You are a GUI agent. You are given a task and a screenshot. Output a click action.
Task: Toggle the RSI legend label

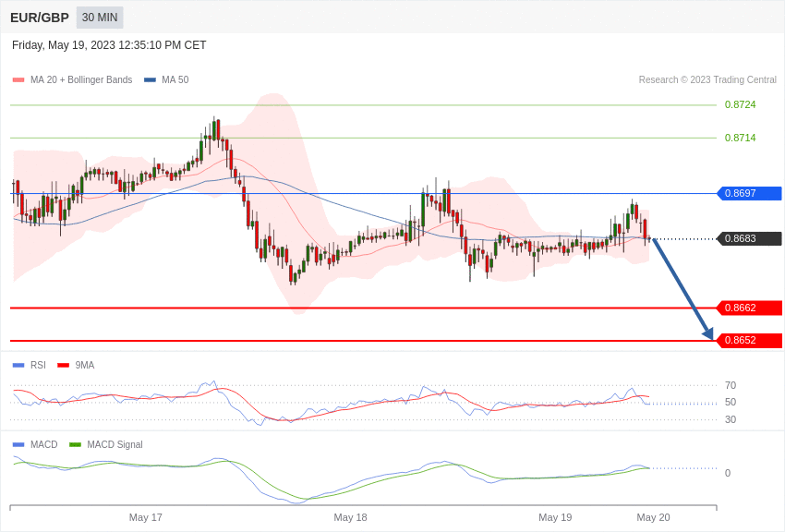38,366
